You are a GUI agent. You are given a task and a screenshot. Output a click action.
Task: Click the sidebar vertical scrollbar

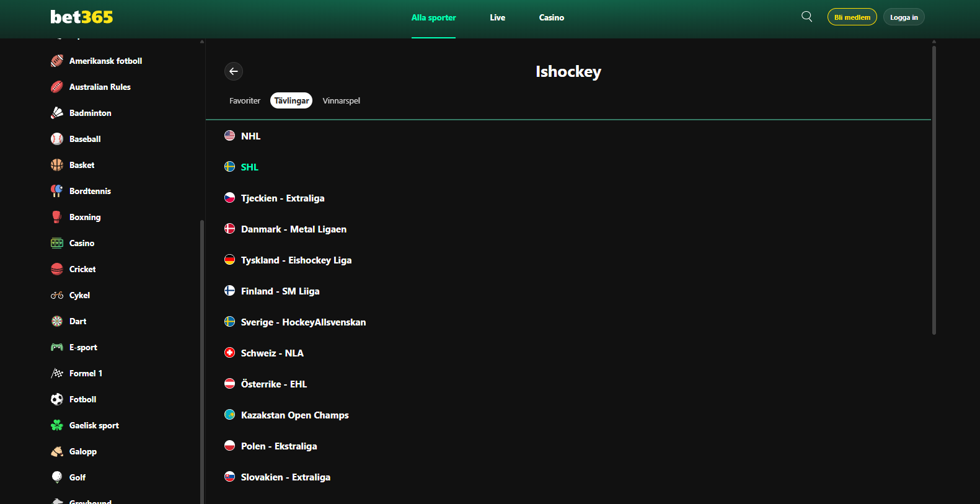(202, 362)
